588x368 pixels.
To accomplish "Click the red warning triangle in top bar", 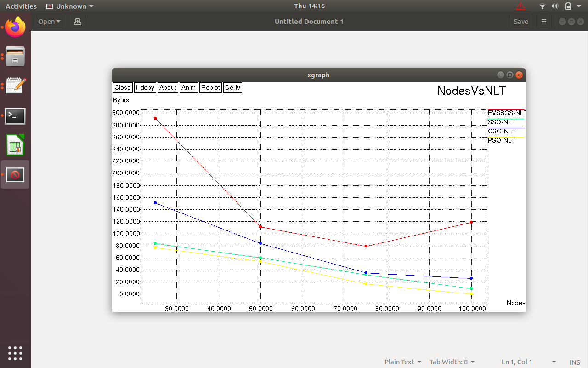I will [x=520, y=6].
